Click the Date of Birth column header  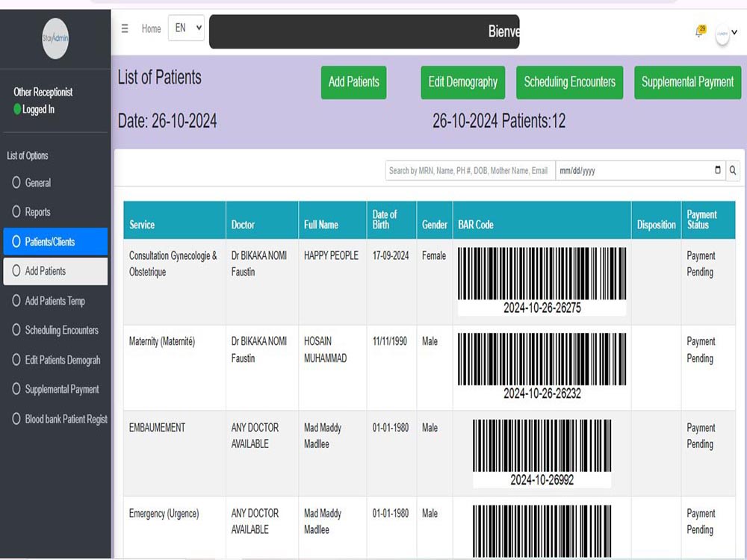[x=391, y=220]
